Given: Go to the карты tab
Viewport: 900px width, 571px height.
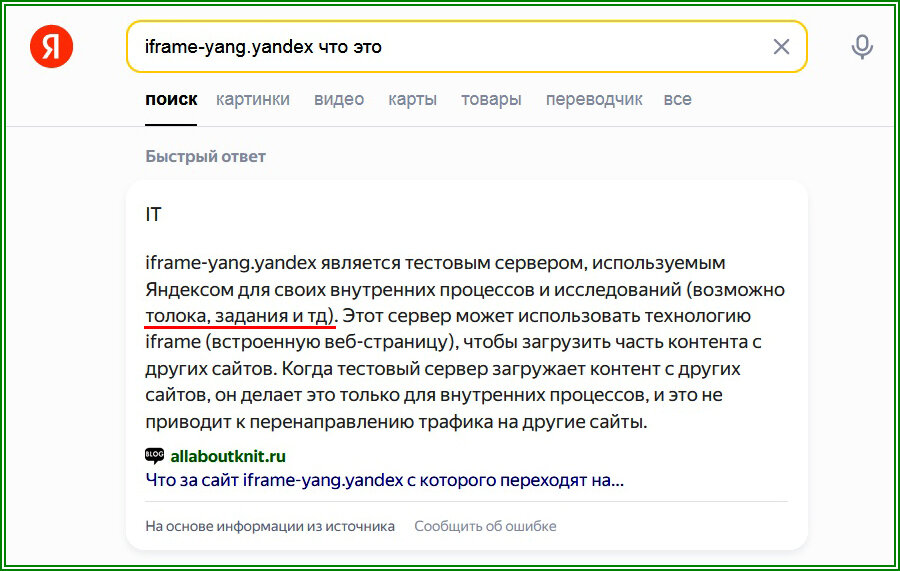Looking at the screenshot, I should [x=412, y=99].
